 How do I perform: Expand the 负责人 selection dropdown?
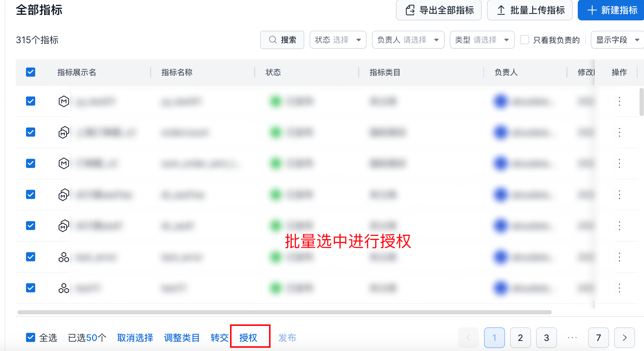pos(408,40)
